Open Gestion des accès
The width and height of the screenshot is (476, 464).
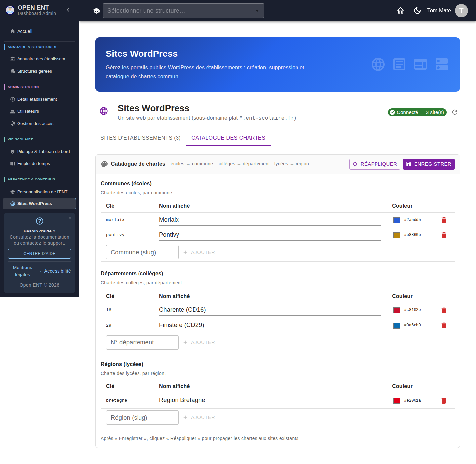[39, 124]
